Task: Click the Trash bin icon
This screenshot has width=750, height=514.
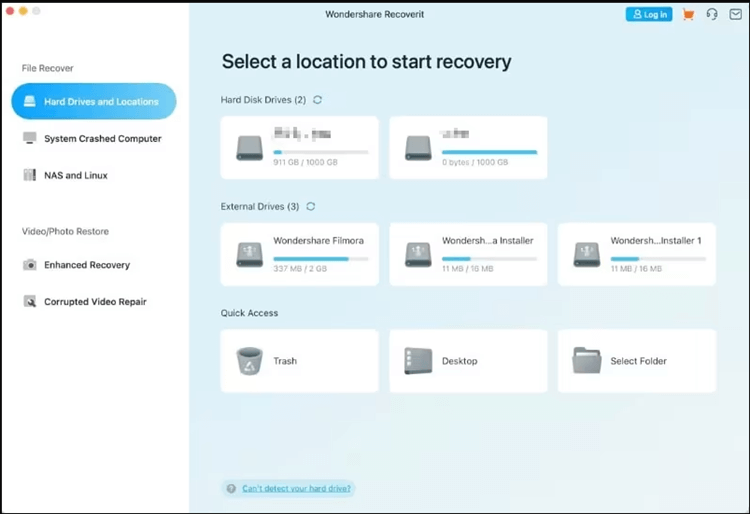Action: 249,361
